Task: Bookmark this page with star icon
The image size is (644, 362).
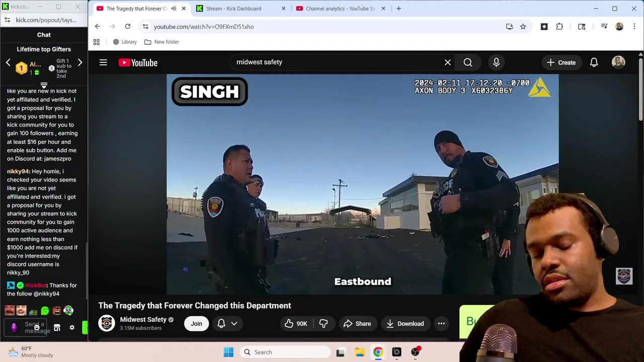Action: tap(523, 27)
